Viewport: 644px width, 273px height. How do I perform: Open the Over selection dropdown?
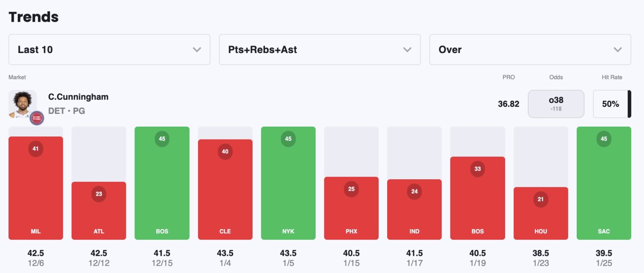[530, 49]
